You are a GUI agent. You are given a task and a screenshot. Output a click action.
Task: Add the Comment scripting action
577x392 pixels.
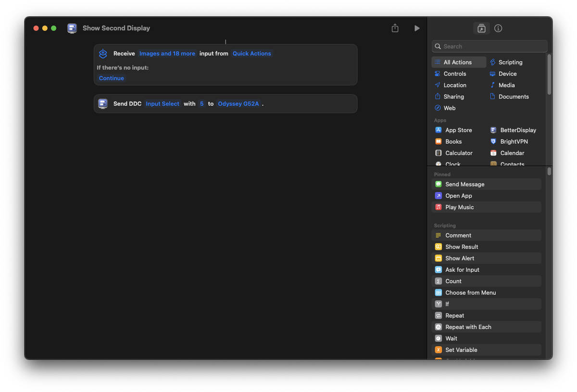click(x=486, y=235)
